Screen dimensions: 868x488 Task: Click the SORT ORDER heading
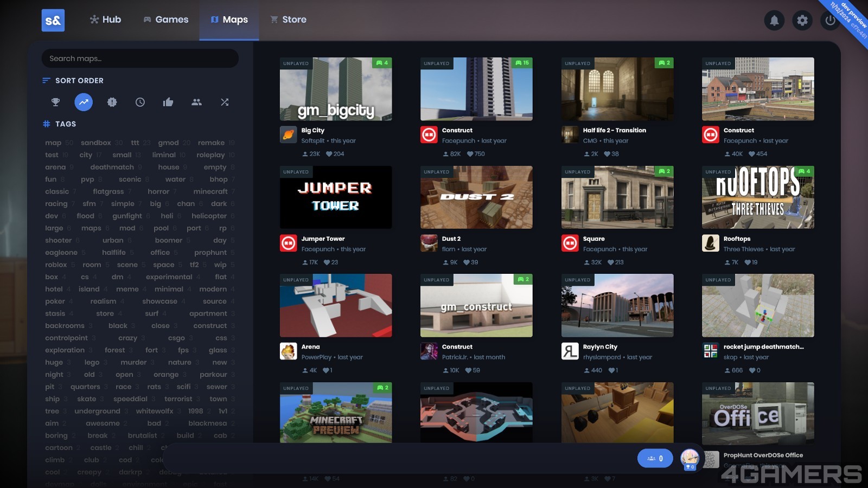coord(79,80)
